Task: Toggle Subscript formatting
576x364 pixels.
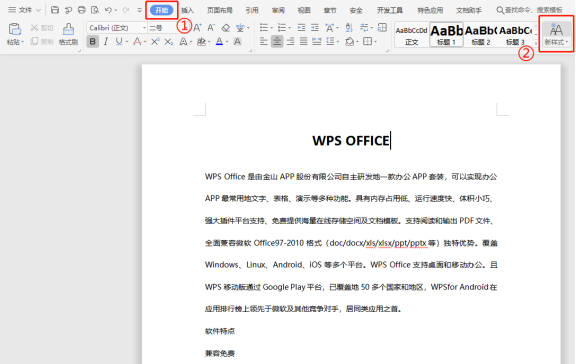Action: (168, 42)
